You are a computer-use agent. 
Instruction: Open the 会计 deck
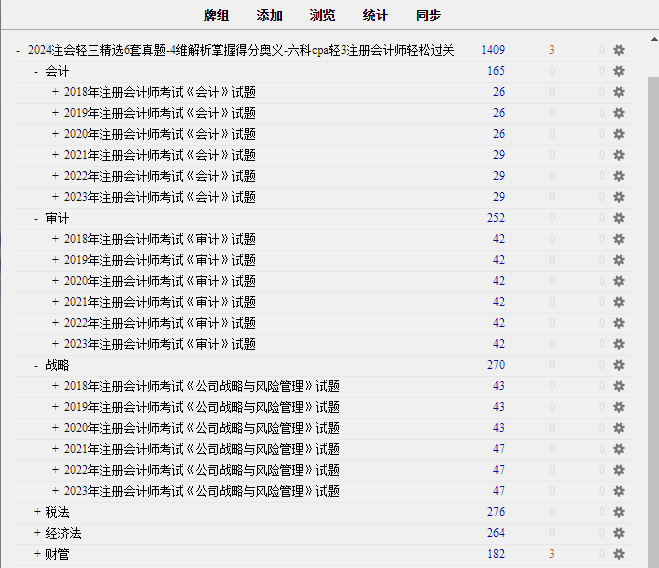[x=57, y=71]
